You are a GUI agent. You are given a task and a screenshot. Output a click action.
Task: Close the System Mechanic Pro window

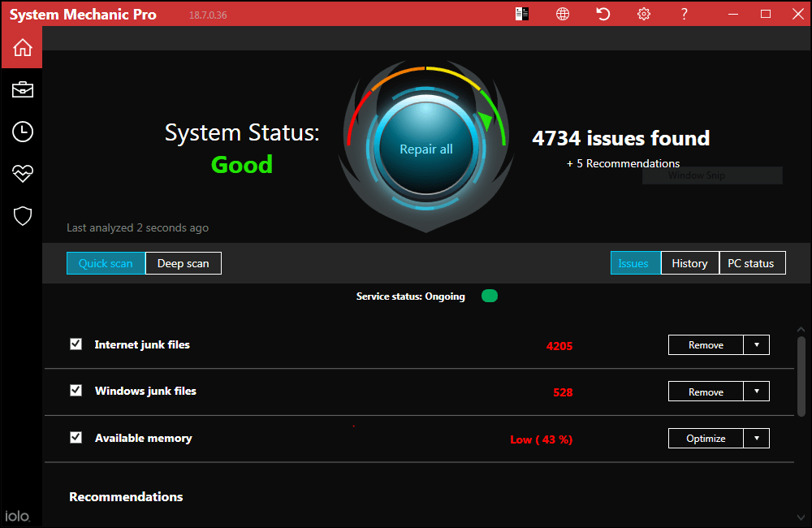point(798,14)
